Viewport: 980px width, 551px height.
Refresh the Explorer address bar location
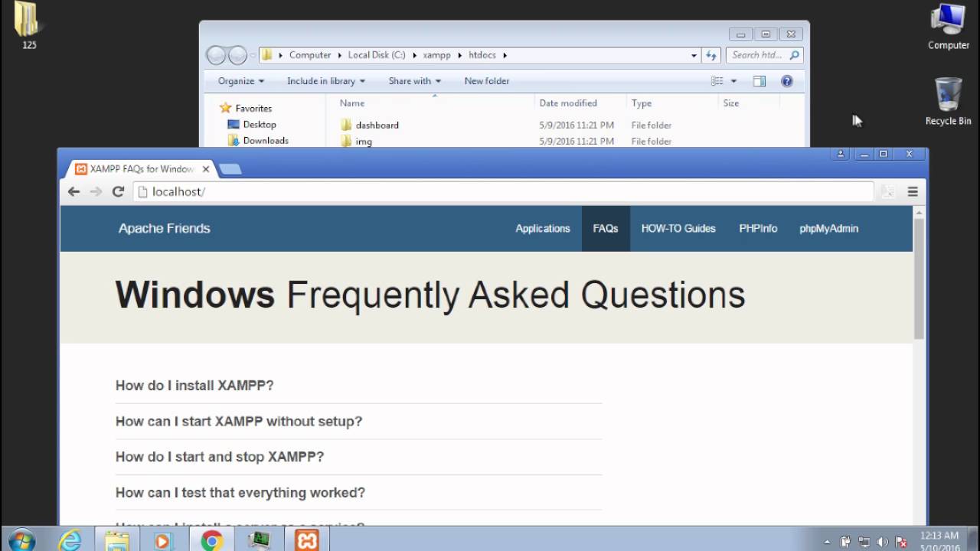click(x=711, y=55)
